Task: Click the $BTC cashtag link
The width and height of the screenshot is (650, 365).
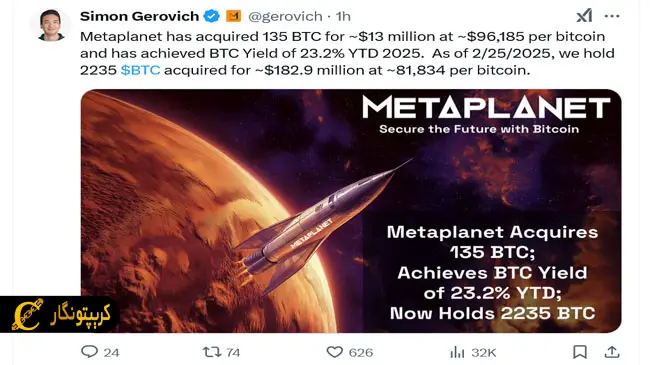Action: point(140,70)
